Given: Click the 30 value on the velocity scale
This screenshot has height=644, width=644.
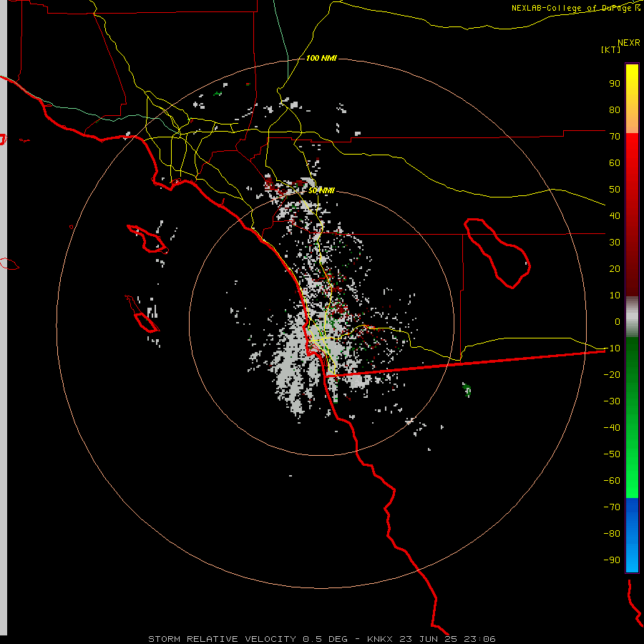Looking at the screenshot, I should point(615,243).
